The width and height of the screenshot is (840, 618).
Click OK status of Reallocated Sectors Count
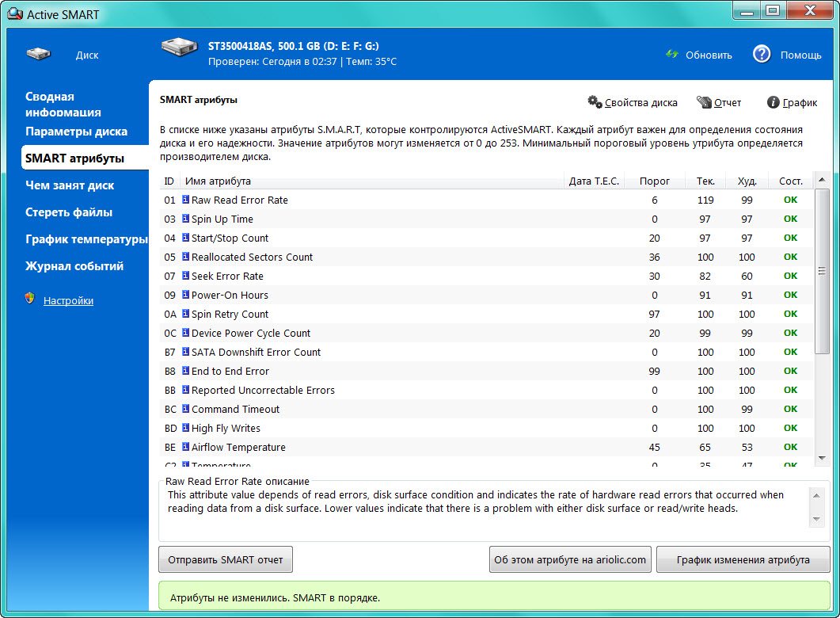790,257
